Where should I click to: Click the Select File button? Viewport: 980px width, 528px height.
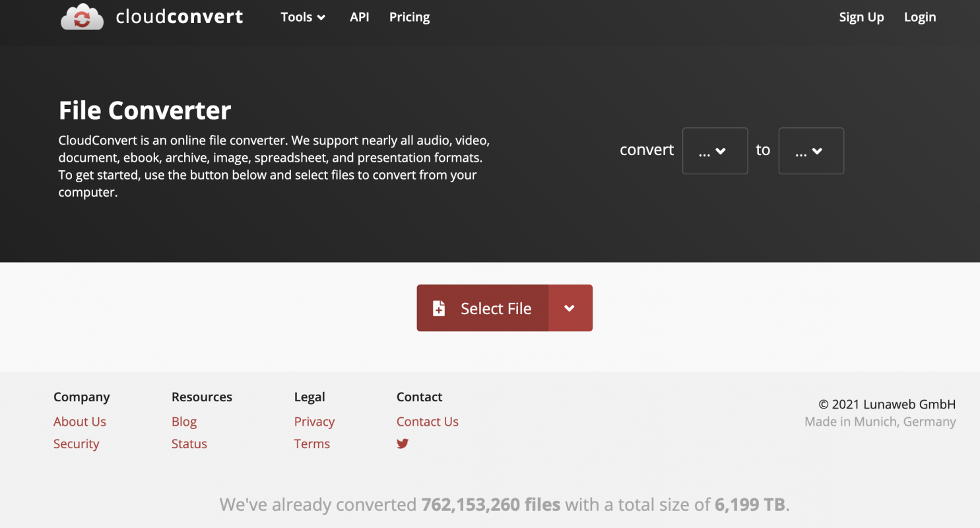click(x=482, y=308)
